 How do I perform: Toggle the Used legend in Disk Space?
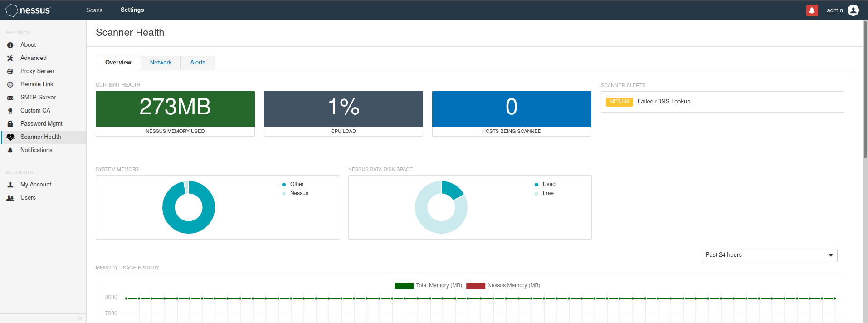click(x=545, y=184)
